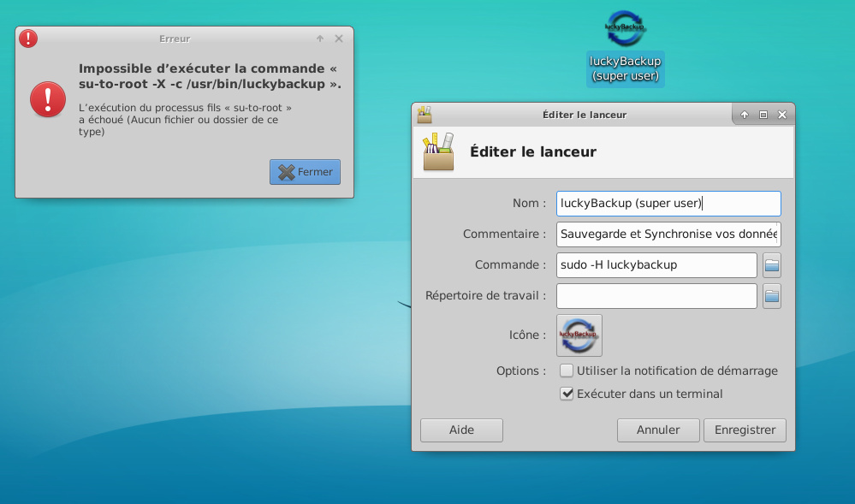This screenshot has width=855, height=504.
Task: Roll up the Erreur dialog window
Action: pyautogui.click(x=320, y=39)
